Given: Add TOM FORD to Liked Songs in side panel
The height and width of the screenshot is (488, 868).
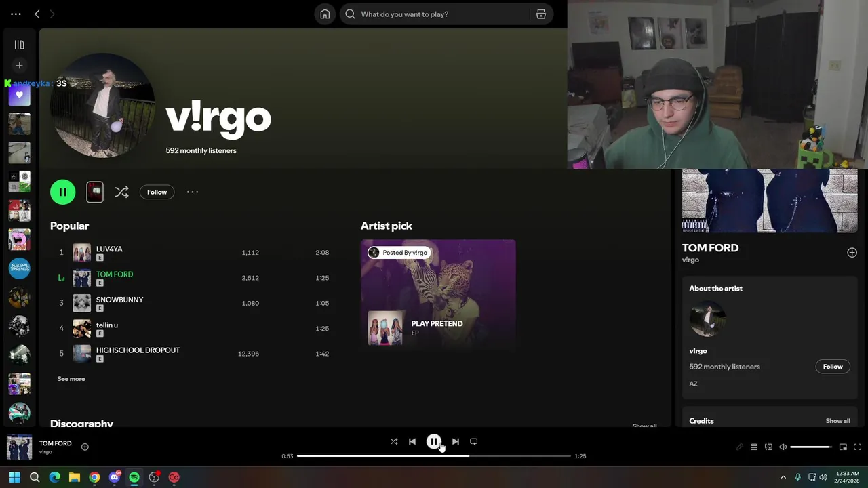Looking at the screenshot, I should point(852,253).
